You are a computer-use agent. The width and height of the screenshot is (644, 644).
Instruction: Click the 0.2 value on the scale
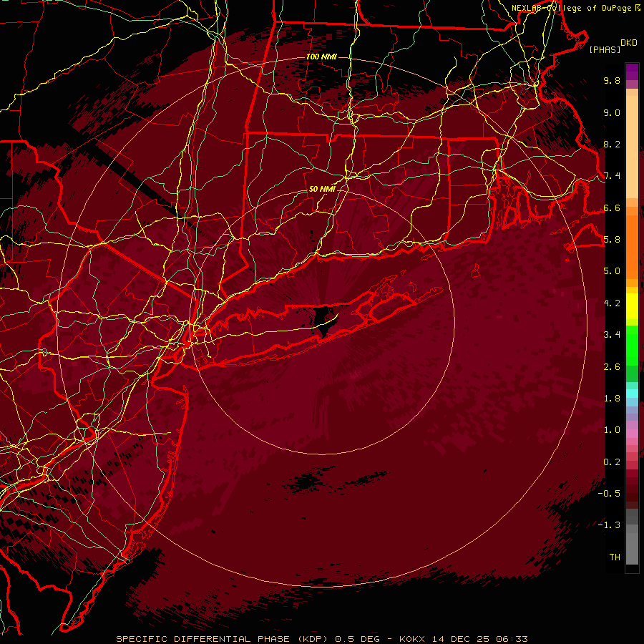click(x=612, y=462)
